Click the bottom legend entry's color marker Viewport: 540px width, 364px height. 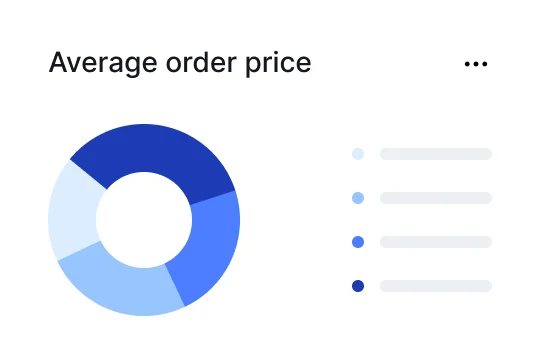click(x=358, y=286)
